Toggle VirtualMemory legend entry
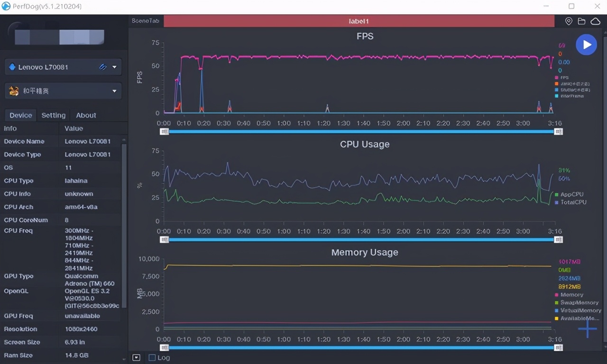 click(x=578, y=310)
